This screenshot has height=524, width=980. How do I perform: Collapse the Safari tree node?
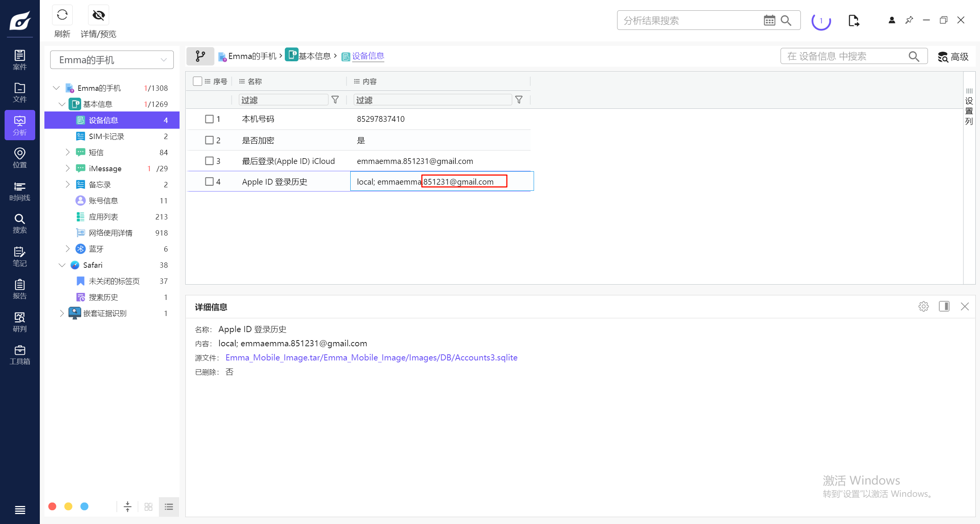pyautogui.click(x=62, y=265)
